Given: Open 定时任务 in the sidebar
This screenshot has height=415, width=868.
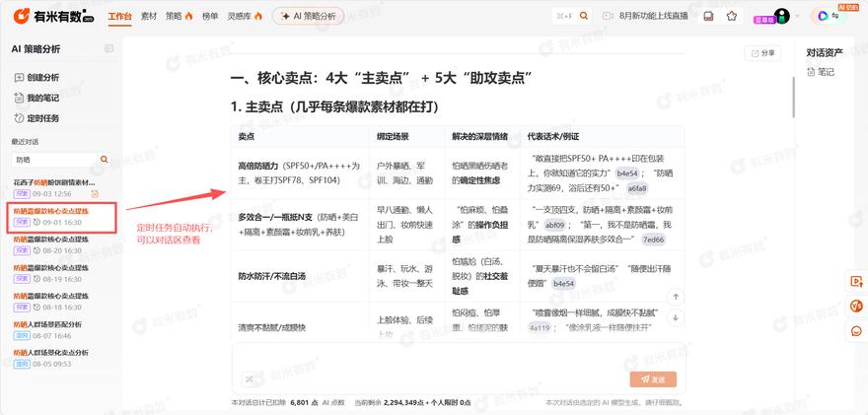Looking at the screenshot, I should (36, 118).
